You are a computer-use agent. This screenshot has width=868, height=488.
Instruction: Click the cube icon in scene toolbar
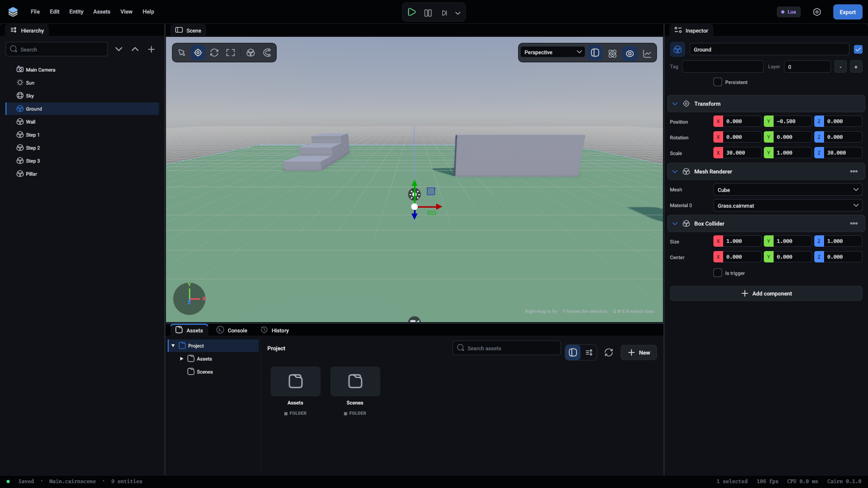pos(251,53)
